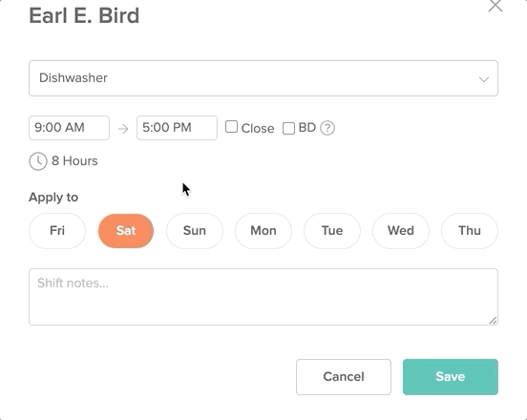Click into the Shift notes text area
This screenshot has height=420, width=527.
(263, 297)
